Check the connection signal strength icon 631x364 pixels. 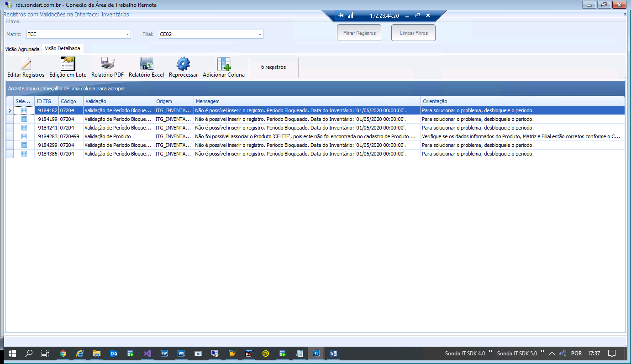click(351, 16)
